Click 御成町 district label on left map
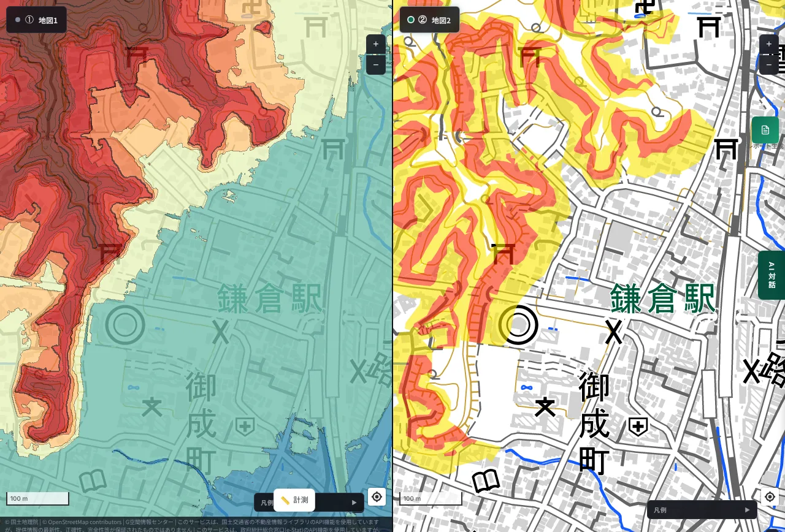Image resolution: width=785 pixels, height=532 pixels. [x=201, y=424]
